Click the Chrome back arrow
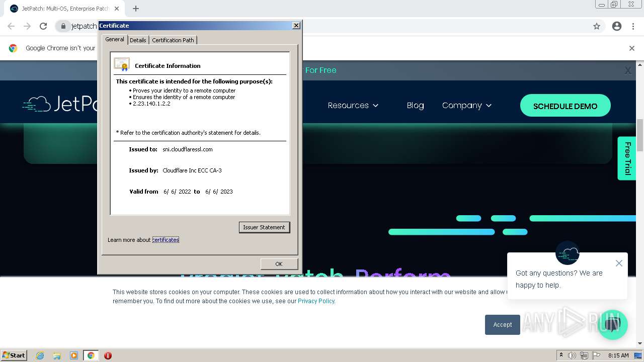 tap(11, 26)
